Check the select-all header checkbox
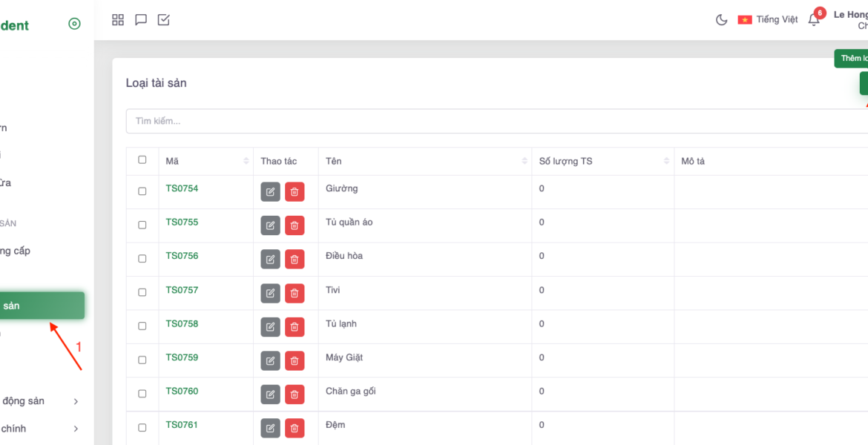This screenshot has width=868, height=445. (x=142, y=159)
